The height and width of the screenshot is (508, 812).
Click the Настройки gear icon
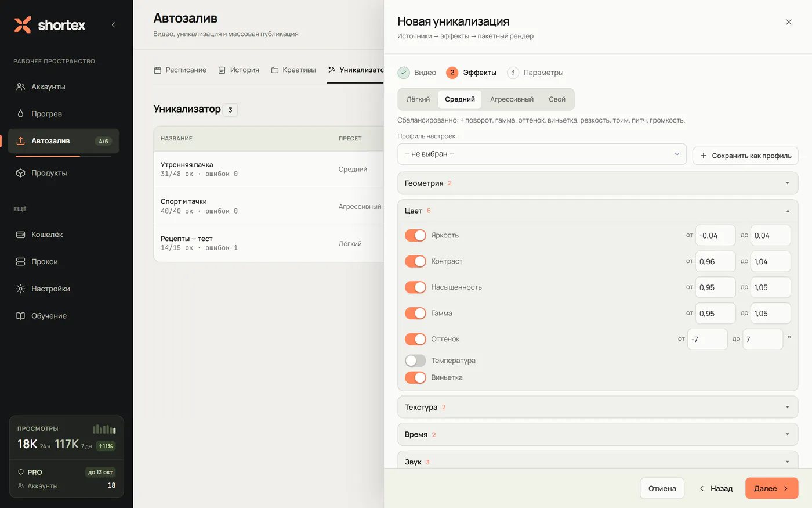pyautogui.click(x=21, y=289)
